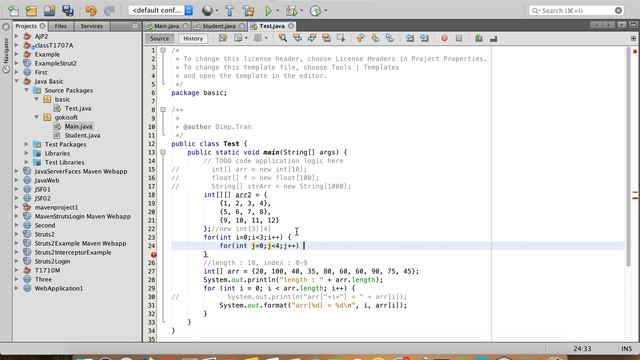This screenshot has width=640, height=360.
Task: Open the Student.java editor tab
Action: 219,26
